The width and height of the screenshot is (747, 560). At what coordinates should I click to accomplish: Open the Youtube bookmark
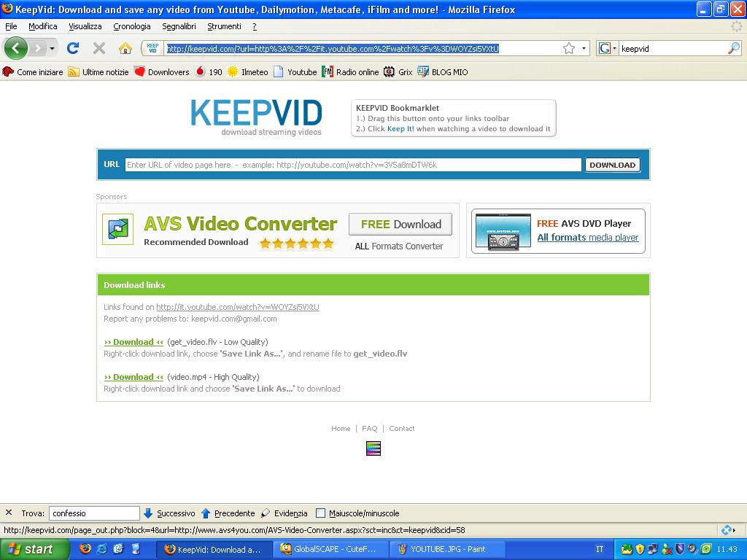click(x=295, y=72)
